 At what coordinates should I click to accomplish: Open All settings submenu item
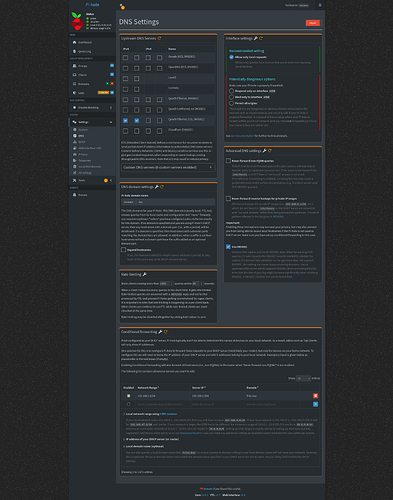pyautogui.click(x=92, y=173)
